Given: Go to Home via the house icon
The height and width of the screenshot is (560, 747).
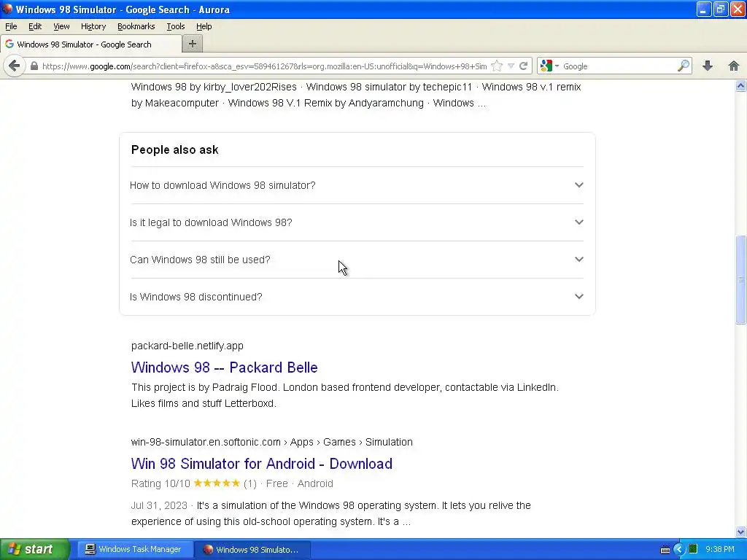Looking at the screenshot, I should 734,66.
